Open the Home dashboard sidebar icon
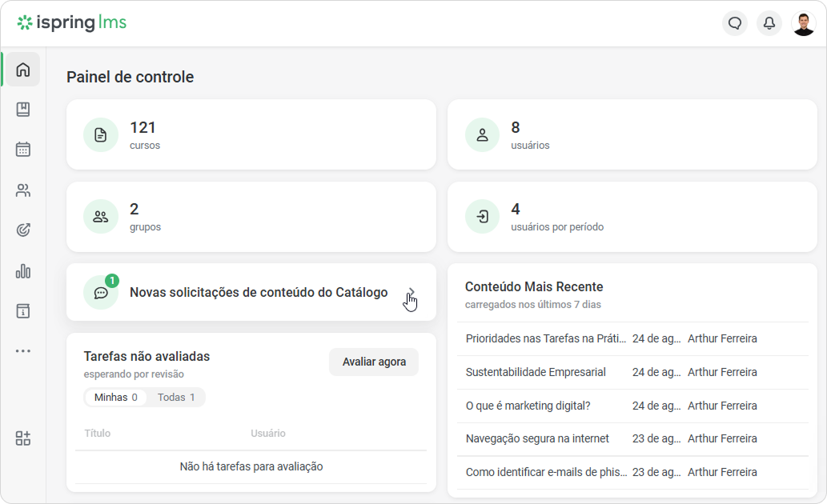 point(22,70)
